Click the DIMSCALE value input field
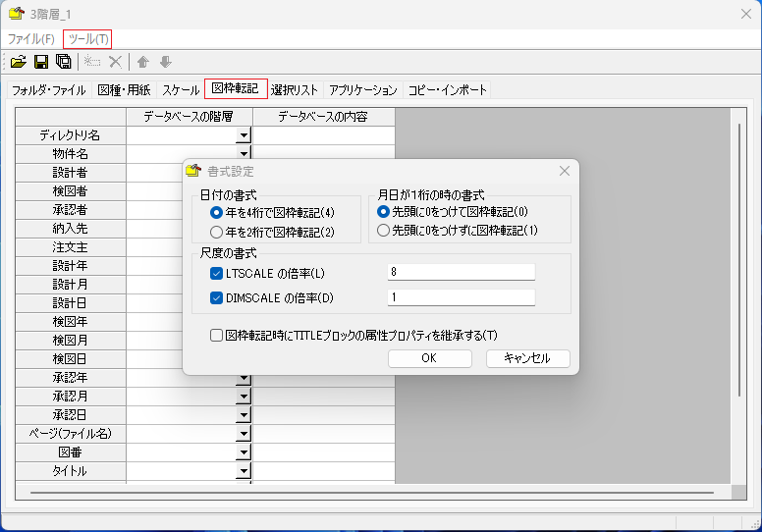762x532 pixels. click(462, 297)
